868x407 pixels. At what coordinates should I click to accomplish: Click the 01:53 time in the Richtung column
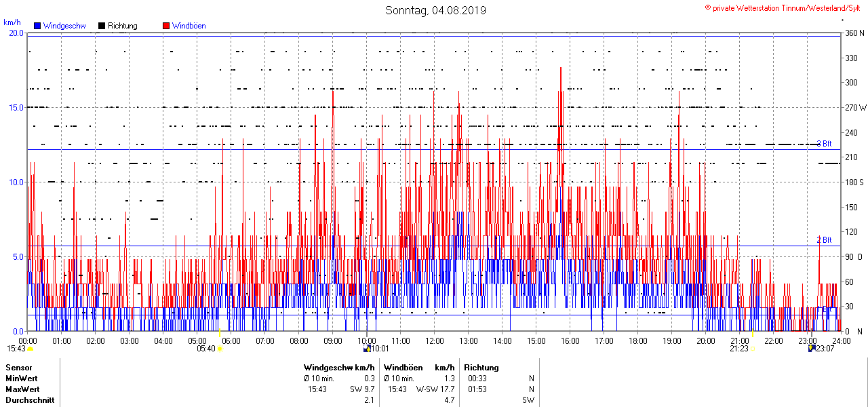click(x=477, y=389)
